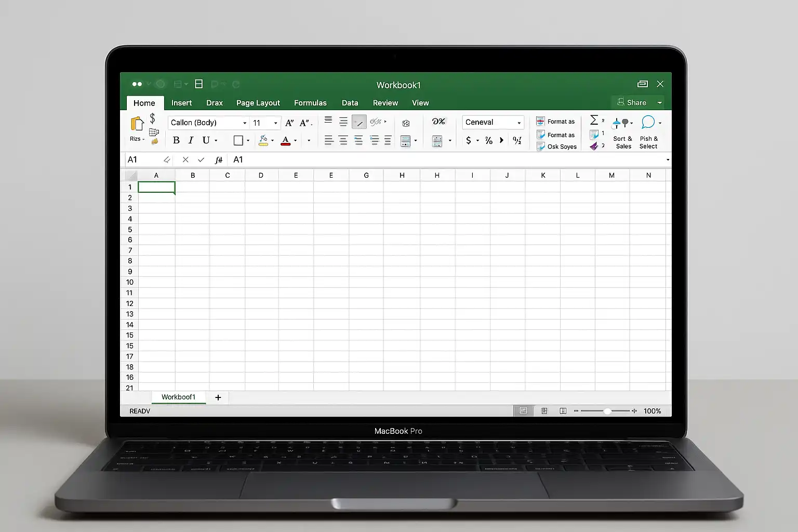Confirm the entry with the formula bar checkmark
Viewport: 798px width, 532px height.
201,159
